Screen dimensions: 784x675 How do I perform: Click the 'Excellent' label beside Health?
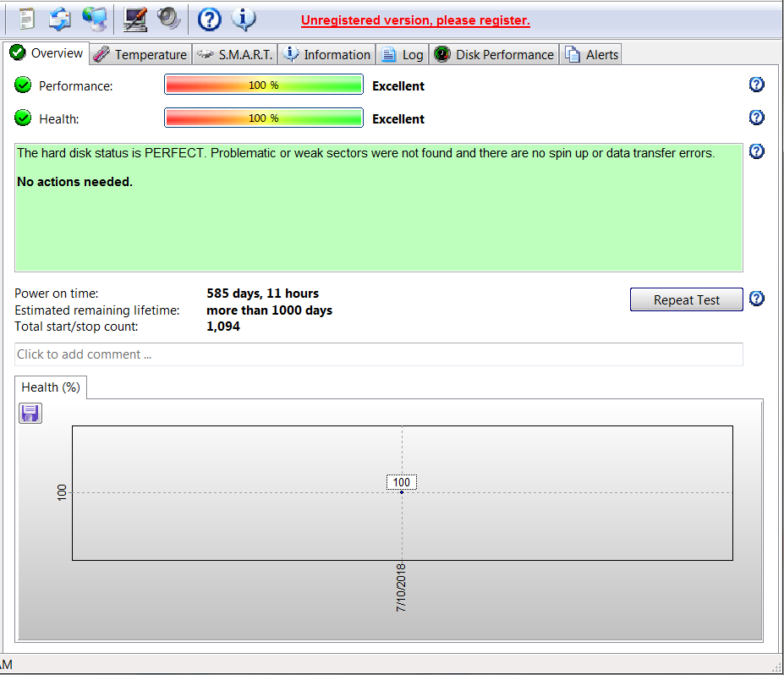pyautogui.click(x=398, y=119)
